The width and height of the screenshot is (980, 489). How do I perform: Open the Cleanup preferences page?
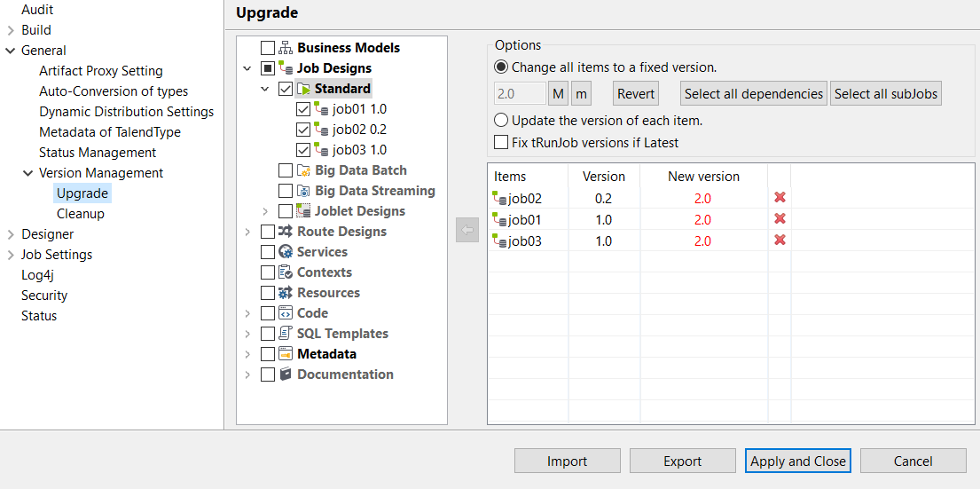[81, 214]
